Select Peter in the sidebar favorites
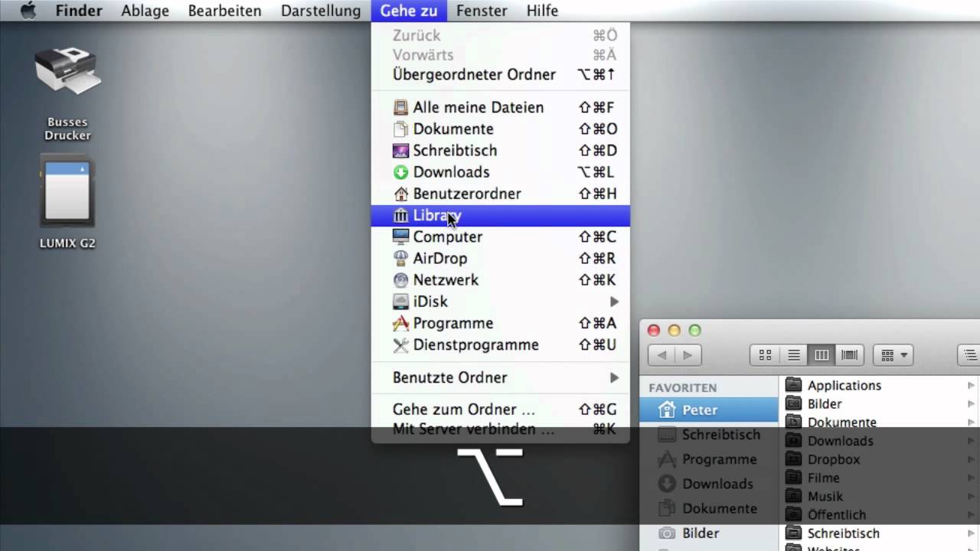This screenshot has height=551, width=980. point(709,410)
